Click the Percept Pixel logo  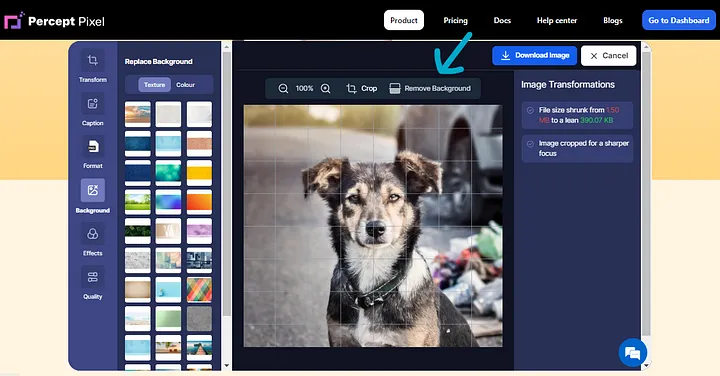tap(55, 21)
